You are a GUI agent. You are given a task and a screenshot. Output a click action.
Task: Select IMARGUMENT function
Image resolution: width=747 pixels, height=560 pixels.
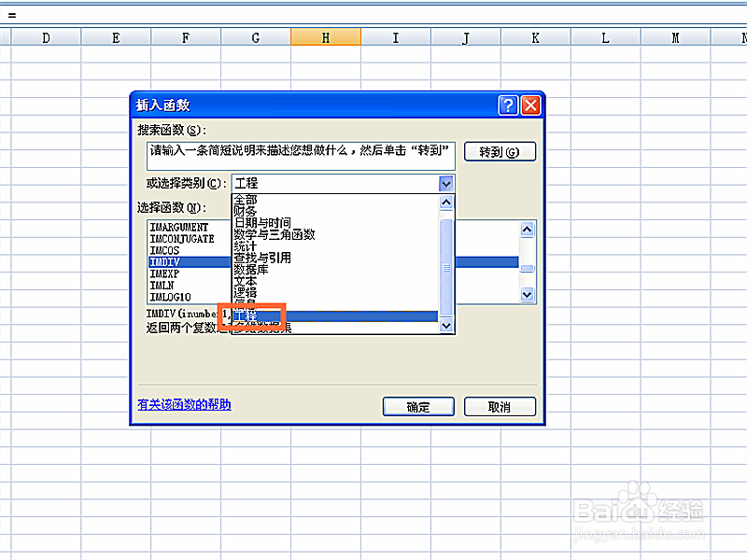point(179,227)
